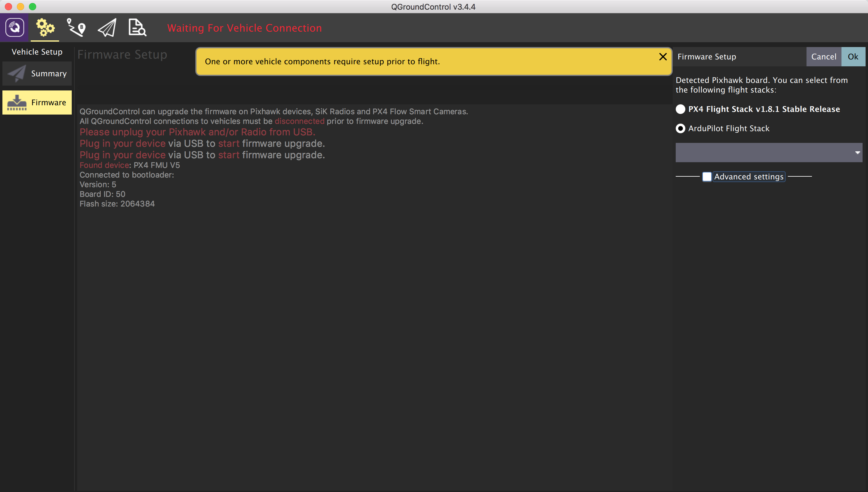Click the Advanced settings label text

(748, 176)
